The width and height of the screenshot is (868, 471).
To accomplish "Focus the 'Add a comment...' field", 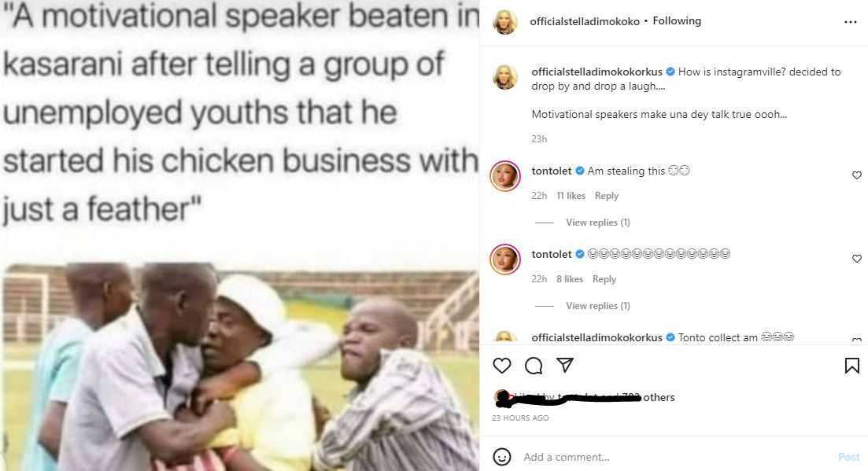I will 675,457.
